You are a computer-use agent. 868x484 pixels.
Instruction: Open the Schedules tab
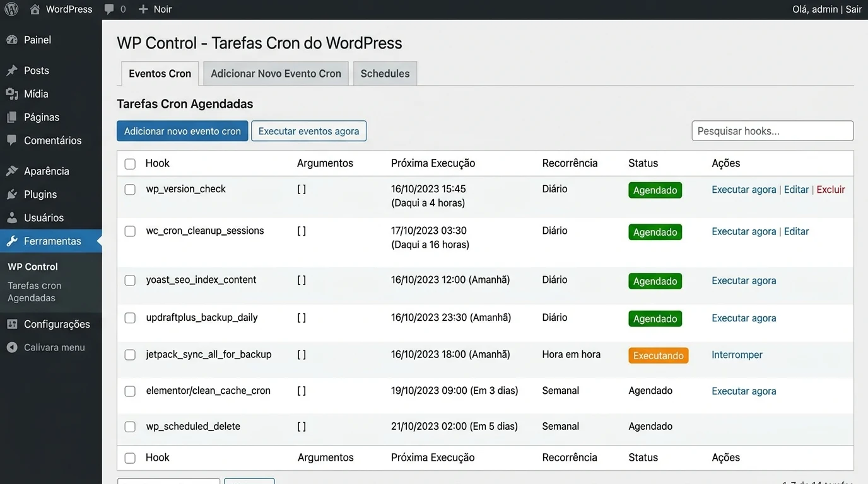385,74
